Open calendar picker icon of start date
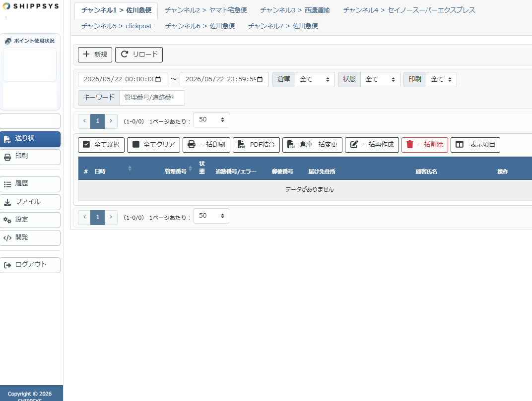532x401 pixels. pyautogui.click(x=158, y=79)
